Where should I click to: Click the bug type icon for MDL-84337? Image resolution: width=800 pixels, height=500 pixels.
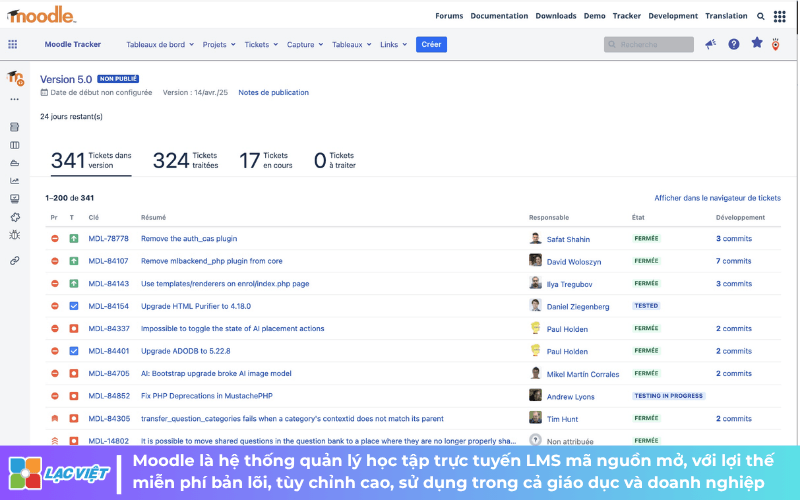tap(74, 329)
